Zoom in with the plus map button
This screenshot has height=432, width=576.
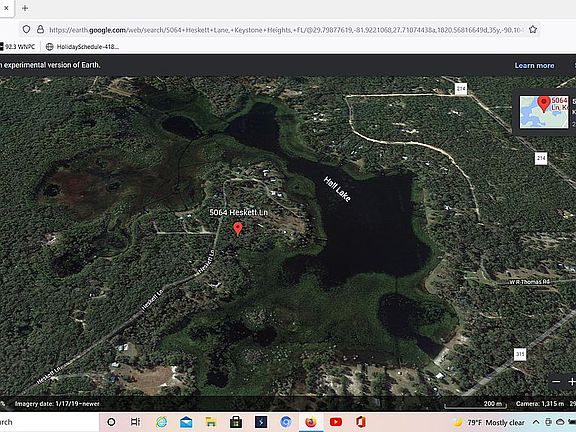572,382
